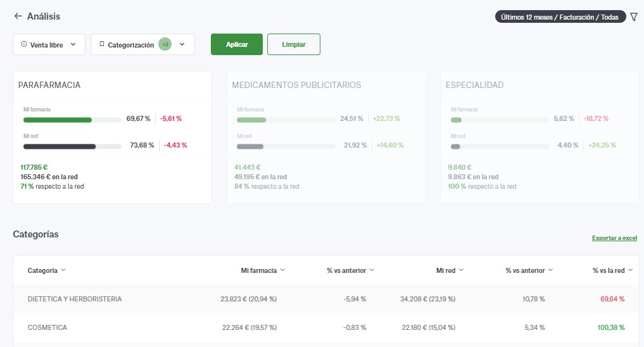Open the filter funnel icon
This screenshot has height=347, width=644.
click(634, 17)
